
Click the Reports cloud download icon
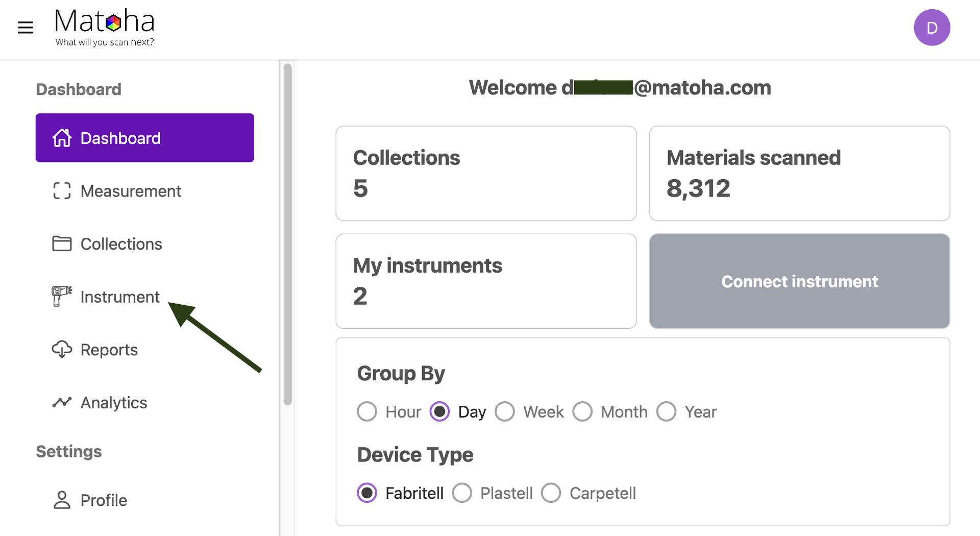click(62, 350)
